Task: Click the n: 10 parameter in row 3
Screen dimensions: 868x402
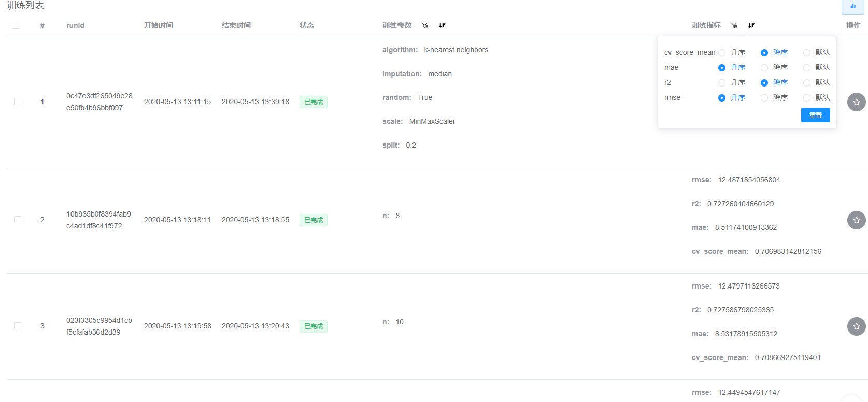Action: 393,322
